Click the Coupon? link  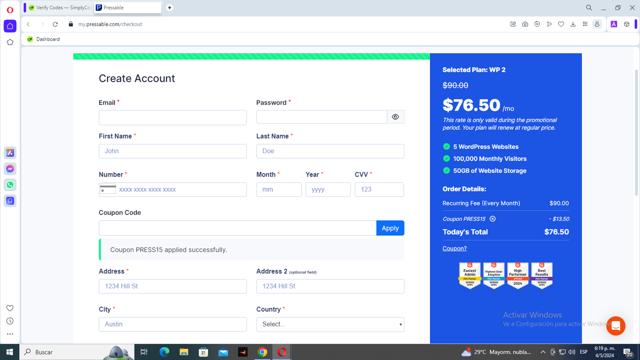(x=454, y=248)
